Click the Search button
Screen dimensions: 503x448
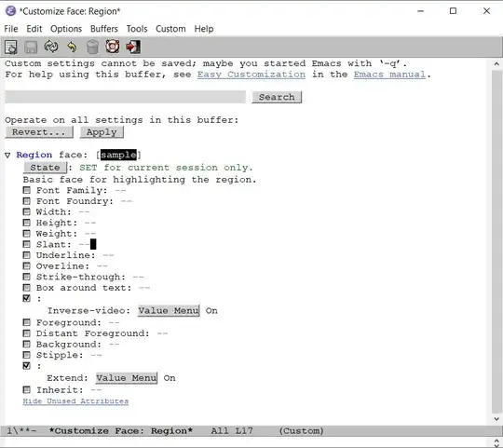[x=277, y=97]
